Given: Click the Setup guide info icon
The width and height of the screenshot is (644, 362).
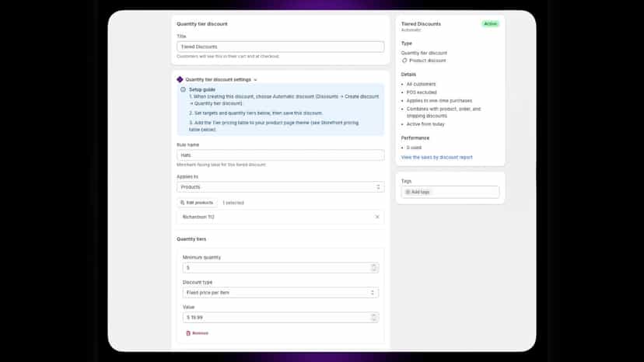Looking at the screenshot, I should pos(184,89).
